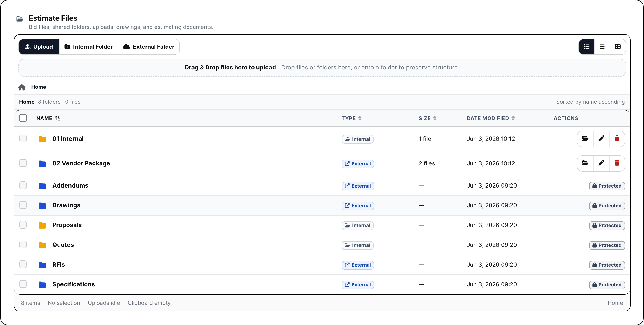
Task: Click the Protected badge on the Specifications row
Action: coord(607,285)
